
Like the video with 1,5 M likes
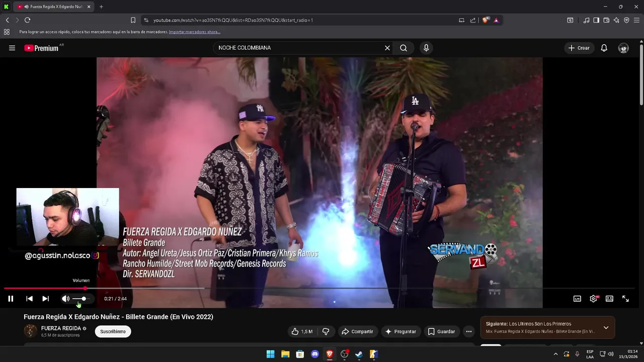tap(302, 331)
